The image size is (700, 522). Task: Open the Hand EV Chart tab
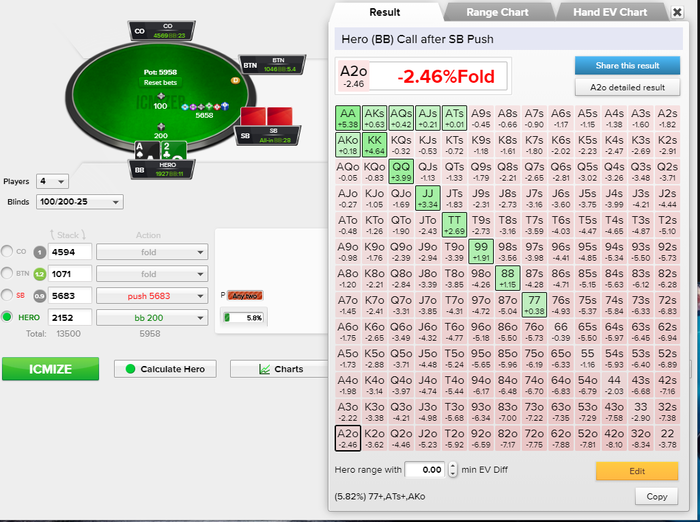coord(610,12)
